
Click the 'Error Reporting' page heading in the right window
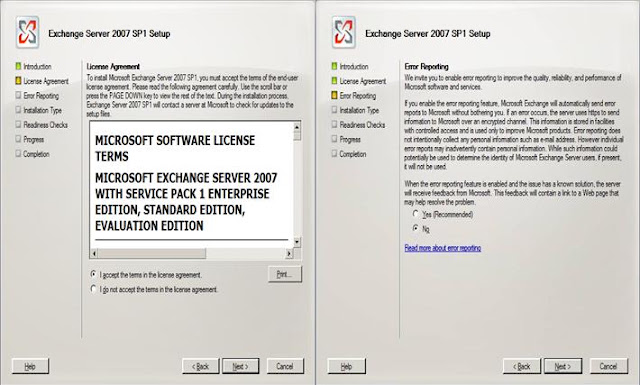pyautogui.click(x=426, y=66)
